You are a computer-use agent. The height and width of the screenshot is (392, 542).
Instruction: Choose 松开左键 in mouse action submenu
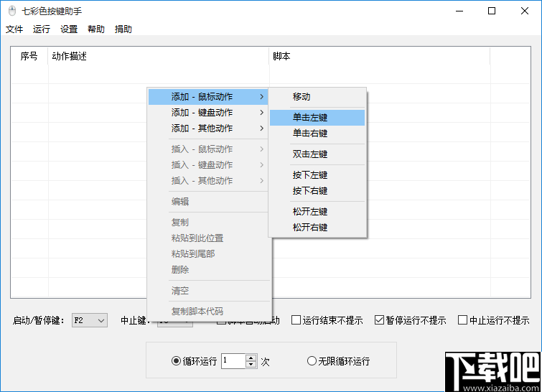tap(317, 212)
